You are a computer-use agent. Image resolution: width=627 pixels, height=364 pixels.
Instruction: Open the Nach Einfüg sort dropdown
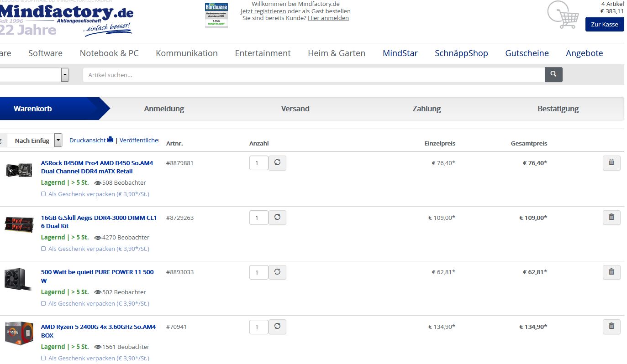[35, 140]
